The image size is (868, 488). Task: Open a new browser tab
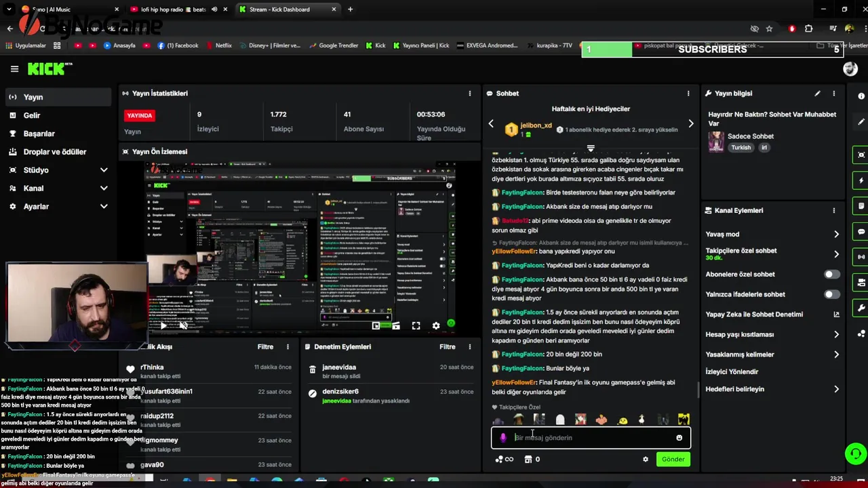coord(350,9)
